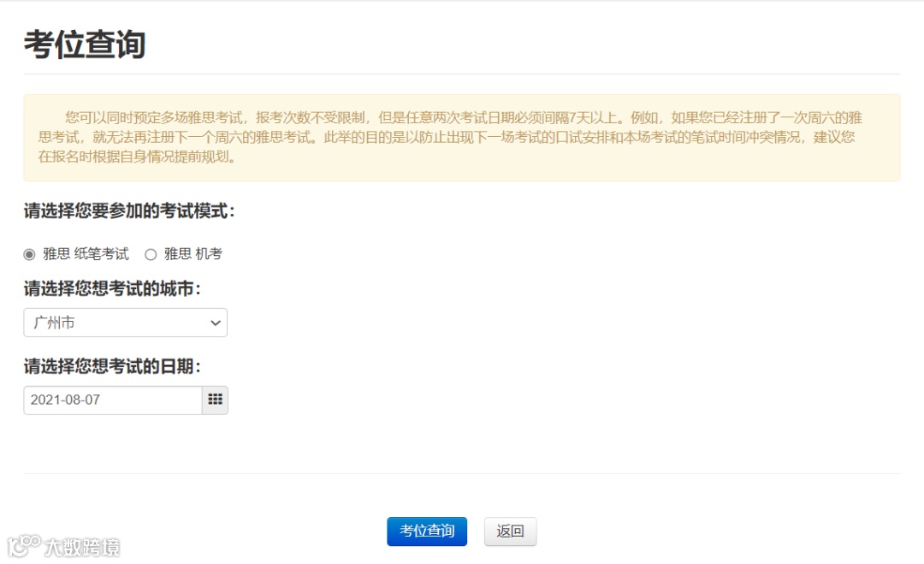Click the 请选择您要参加的考试模式 label
The image size is (924, 564).
point(129,211)
